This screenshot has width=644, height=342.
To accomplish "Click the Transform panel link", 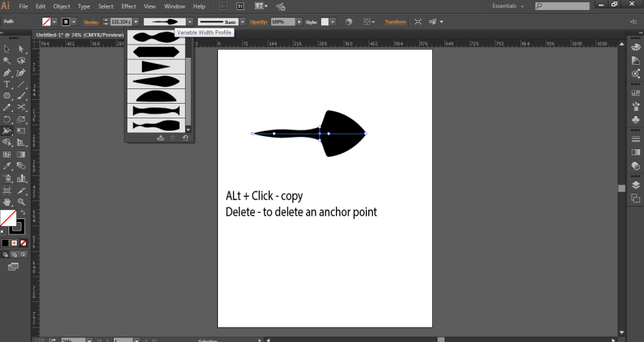I will tap(395, 22).
